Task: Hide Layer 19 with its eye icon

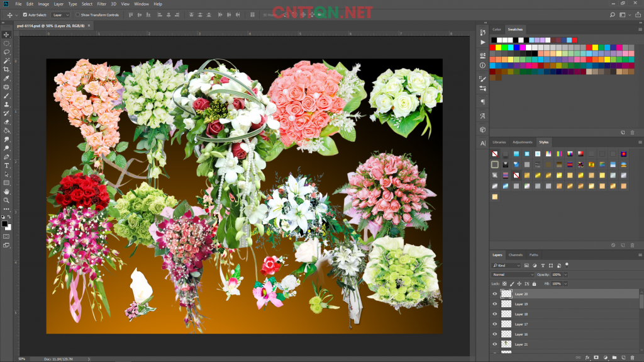Action: 495,304
